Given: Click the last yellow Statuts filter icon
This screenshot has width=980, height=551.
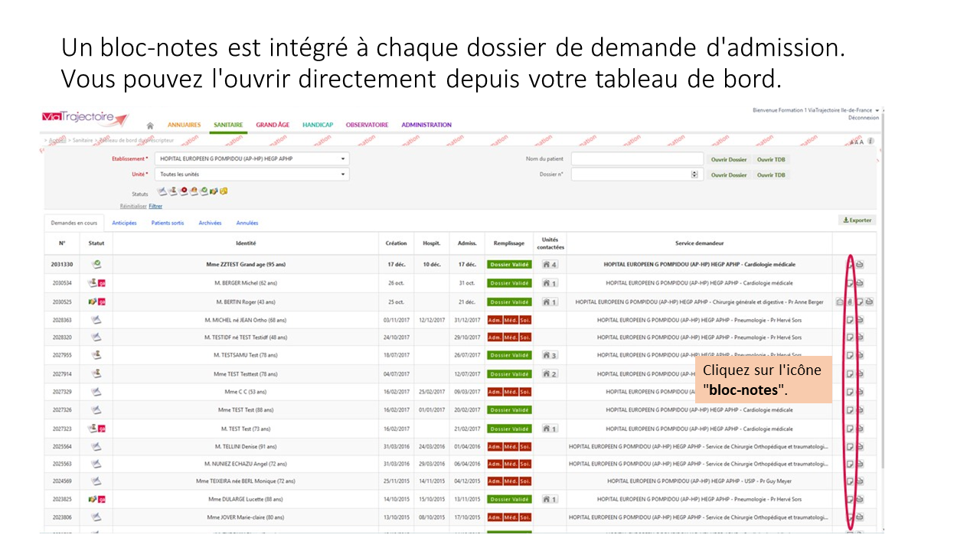Looking at the screenshot, I should [x=224, y=191].
